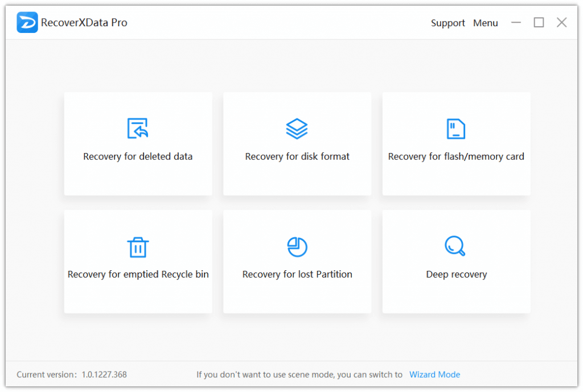Select the Recovery for deleted data icon

pos(138,127)
